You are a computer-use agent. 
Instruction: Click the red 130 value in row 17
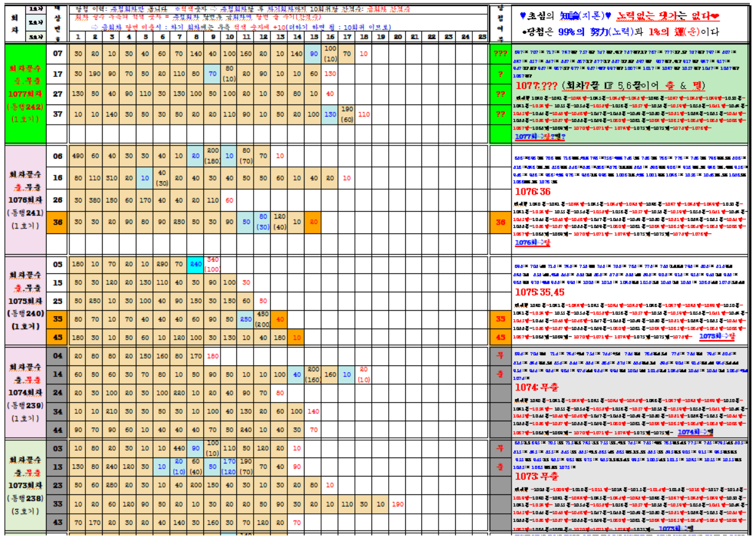point(330,74)
